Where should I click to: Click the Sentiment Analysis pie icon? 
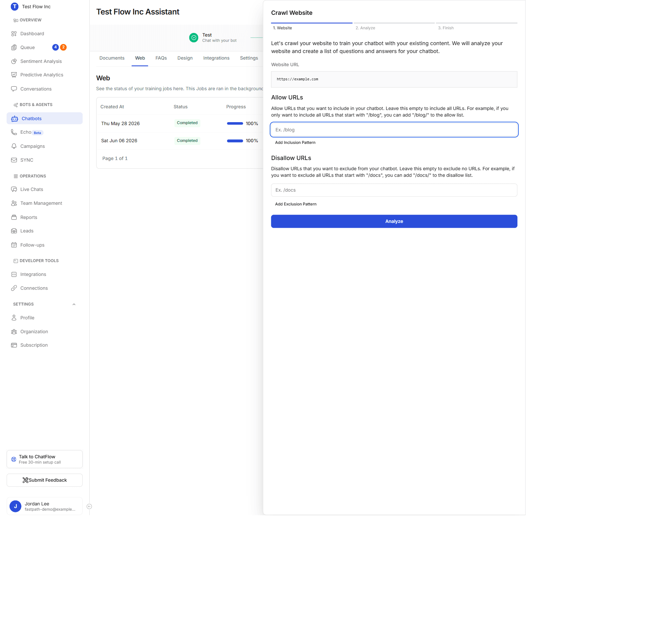click(x=14, y=61)
